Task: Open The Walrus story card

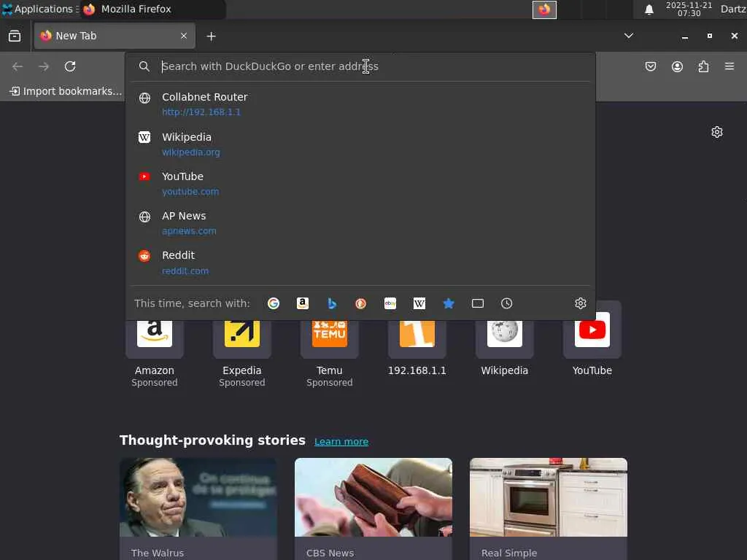Action: [198, 508]
